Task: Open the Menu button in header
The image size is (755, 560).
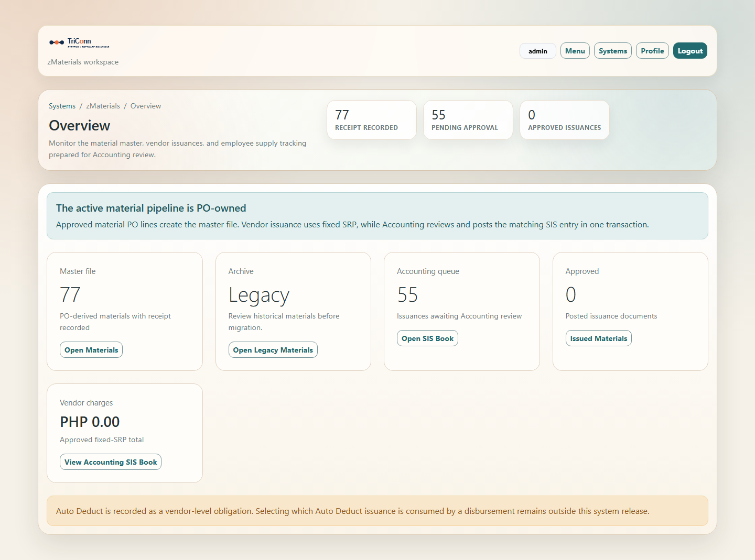Action: click(575, 51)
